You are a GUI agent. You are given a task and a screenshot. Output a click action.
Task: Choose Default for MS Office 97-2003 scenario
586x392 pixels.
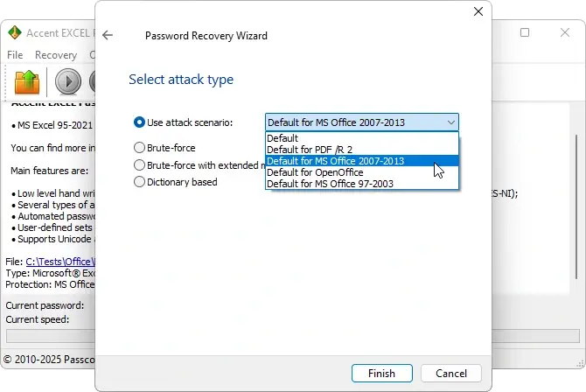point(362,184)
